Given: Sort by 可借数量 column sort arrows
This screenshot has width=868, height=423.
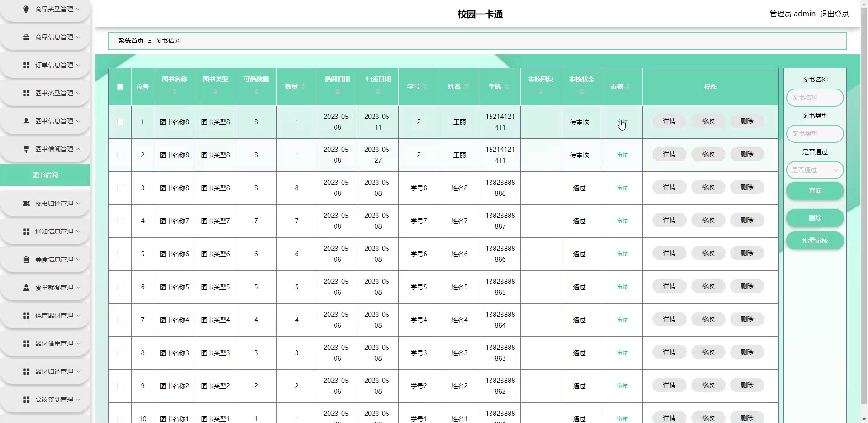Looking at the screenshot, I should tap(256, 92).
